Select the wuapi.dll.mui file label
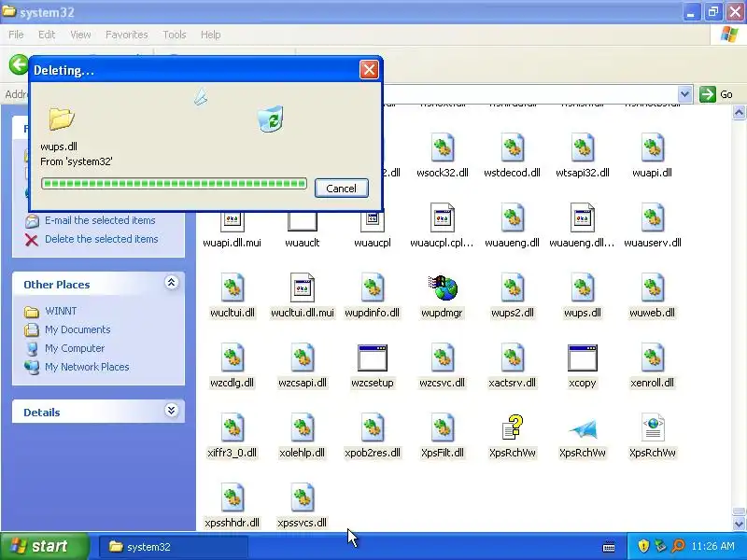 point(232,243)
